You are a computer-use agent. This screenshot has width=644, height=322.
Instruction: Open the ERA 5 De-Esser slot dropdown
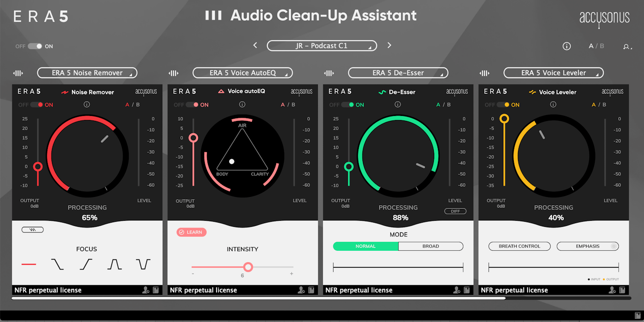click(398, 73)
